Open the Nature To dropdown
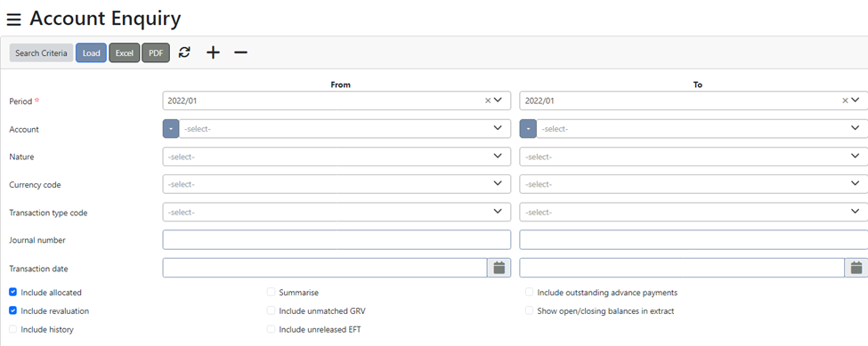This screenshot has height=346, width=868. tap(694, 157)
